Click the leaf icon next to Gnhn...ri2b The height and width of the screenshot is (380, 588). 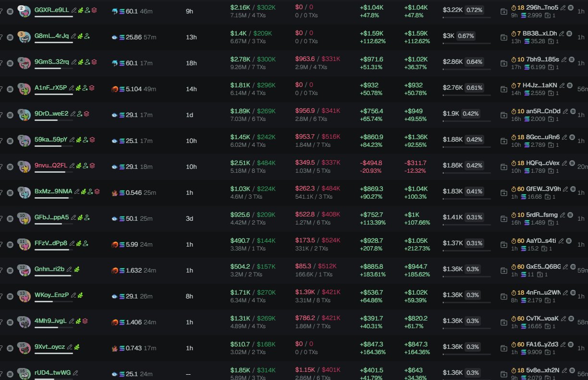(77, 269)
